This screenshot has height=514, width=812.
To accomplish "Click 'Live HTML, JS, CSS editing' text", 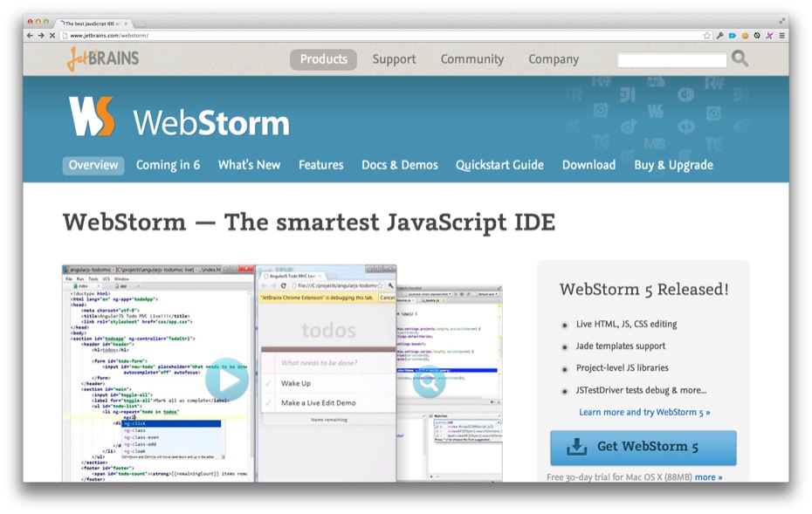I will tap(627, 324).
